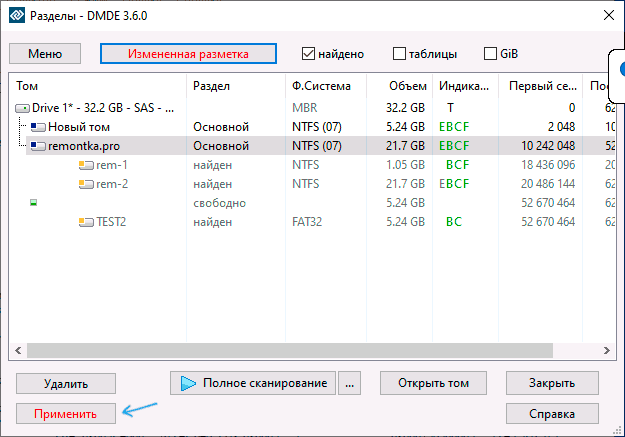Click the Первый се... column header

pyautogui.click(x=540, y=86)
